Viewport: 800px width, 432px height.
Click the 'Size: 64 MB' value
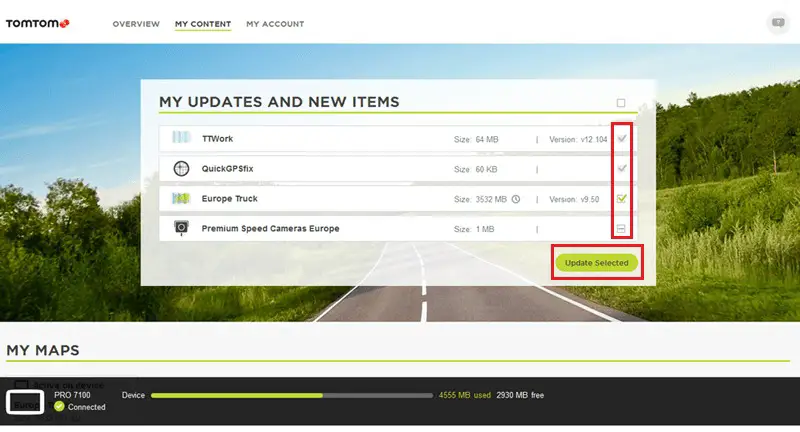pos(476,139)
